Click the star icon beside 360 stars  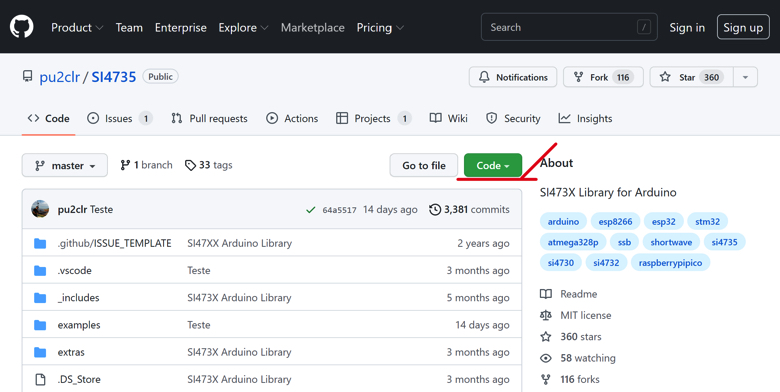(x=546, y=337)
